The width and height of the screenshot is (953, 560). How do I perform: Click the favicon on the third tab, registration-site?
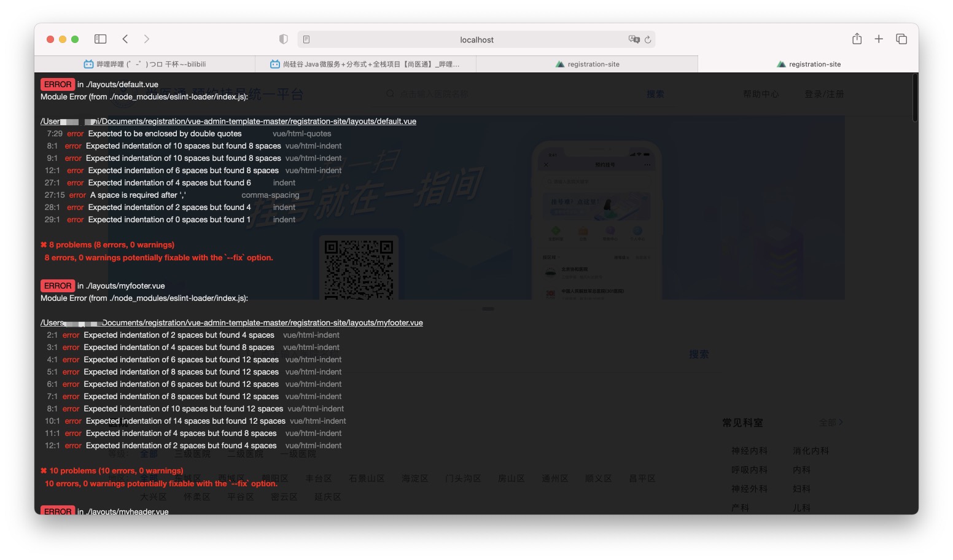click(x=560, y=64)
